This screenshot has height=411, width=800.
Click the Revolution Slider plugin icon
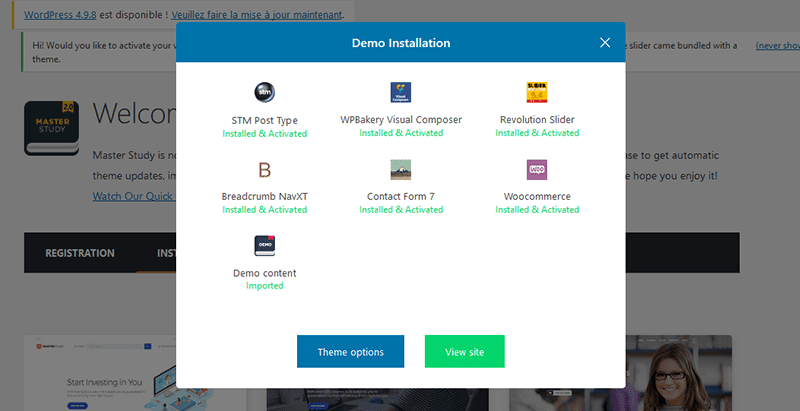pos(537,92)
